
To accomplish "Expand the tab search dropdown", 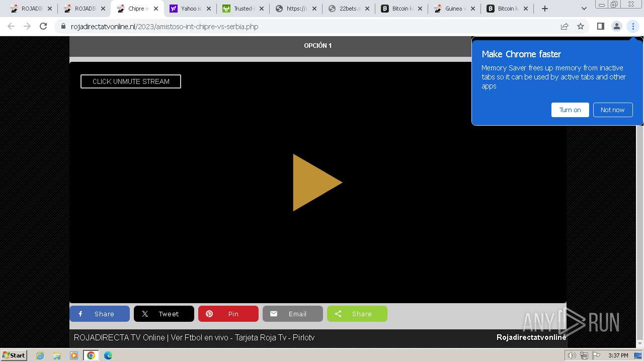I will pos(584,9).
